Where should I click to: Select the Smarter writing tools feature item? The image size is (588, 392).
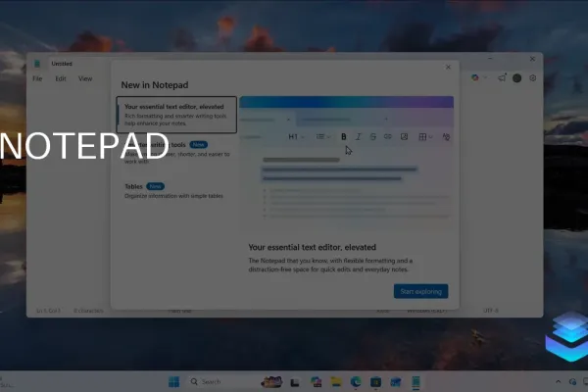pos(176,153)
